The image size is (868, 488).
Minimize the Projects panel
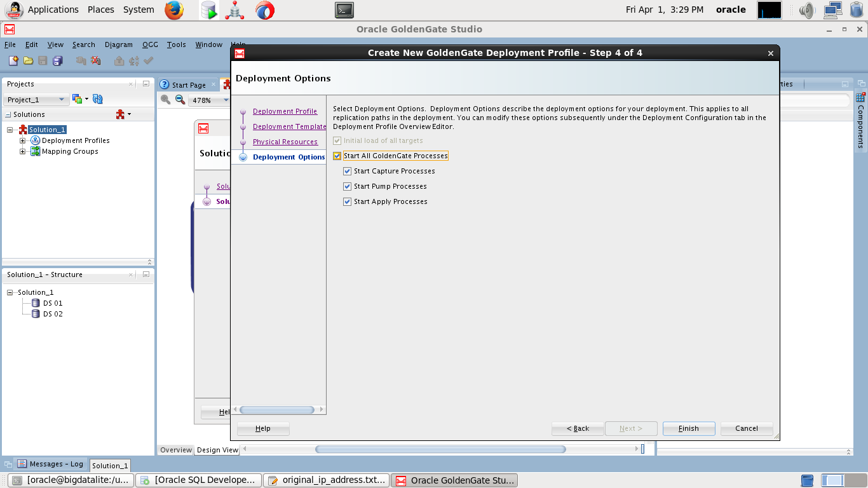[x=146, y=84]
